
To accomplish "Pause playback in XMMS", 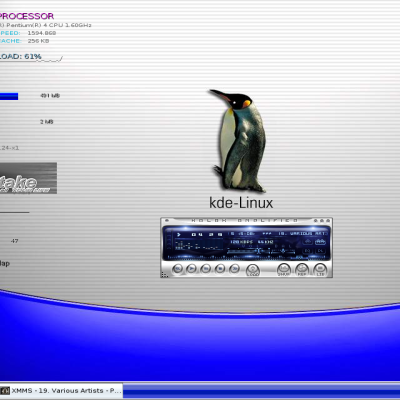I will pyautogui.click(x=205, y=268).
